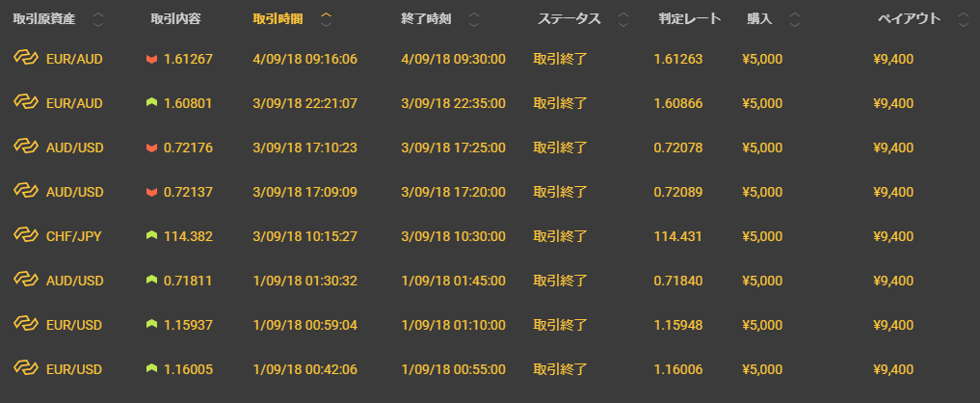Sort by 取引原資産 using its sort arrows

(98, 19)
